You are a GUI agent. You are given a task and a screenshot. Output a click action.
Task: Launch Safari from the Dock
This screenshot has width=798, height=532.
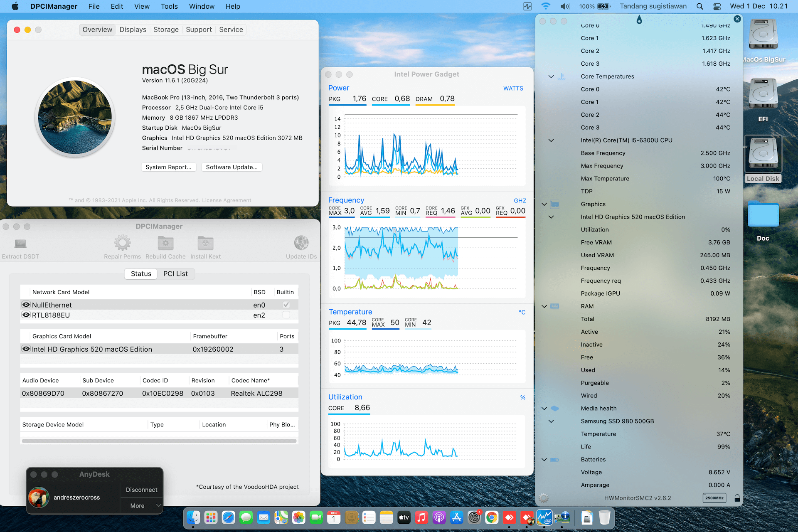point(228,517)
